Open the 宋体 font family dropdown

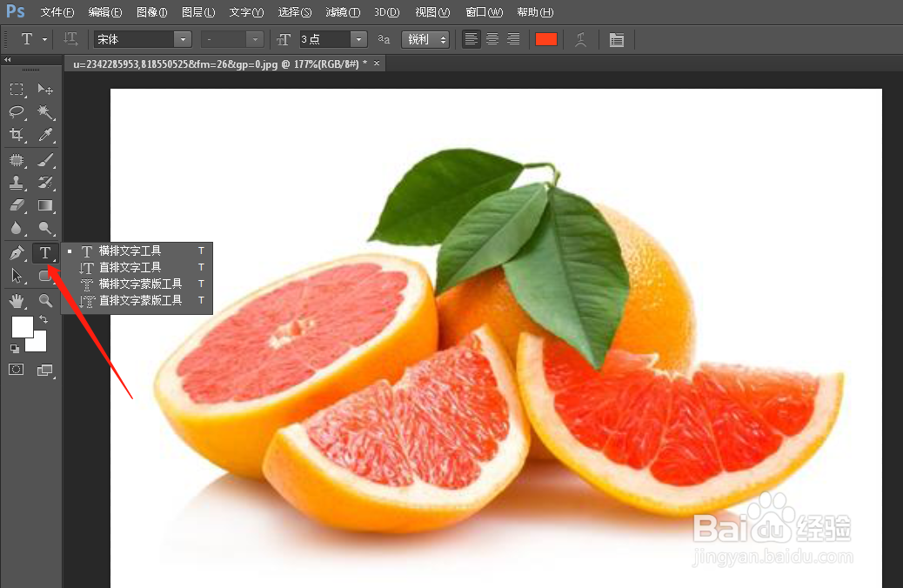click(x=183, y=39)
